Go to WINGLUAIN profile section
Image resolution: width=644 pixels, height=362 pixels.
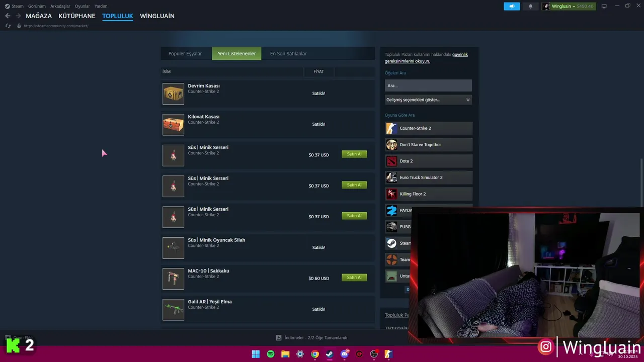coord(157,16)
